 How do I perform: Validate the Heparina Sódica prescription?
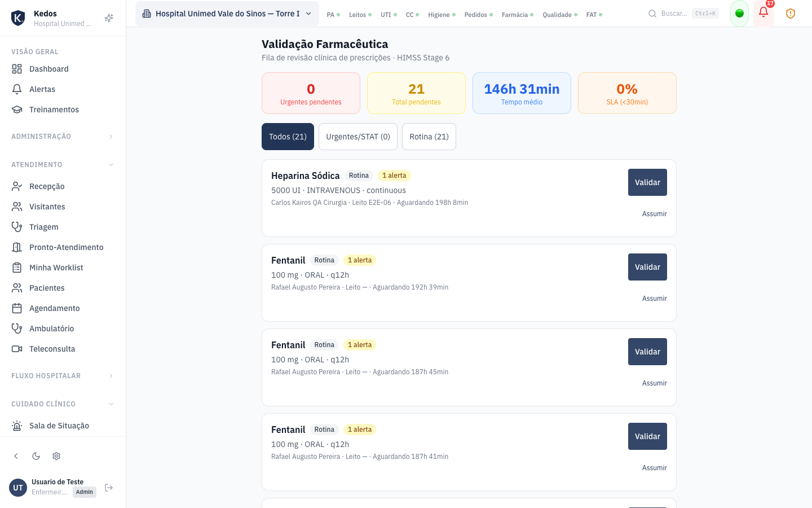pos(647,182)
